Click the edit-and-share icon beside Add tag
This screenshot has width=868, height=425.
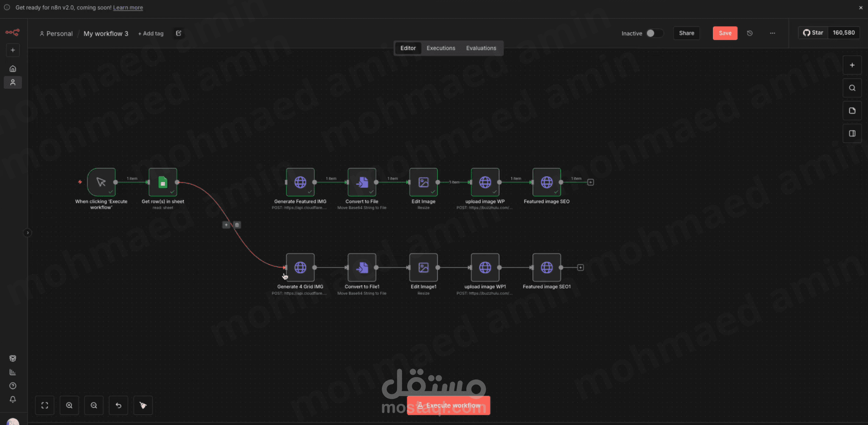pos(179,33)
